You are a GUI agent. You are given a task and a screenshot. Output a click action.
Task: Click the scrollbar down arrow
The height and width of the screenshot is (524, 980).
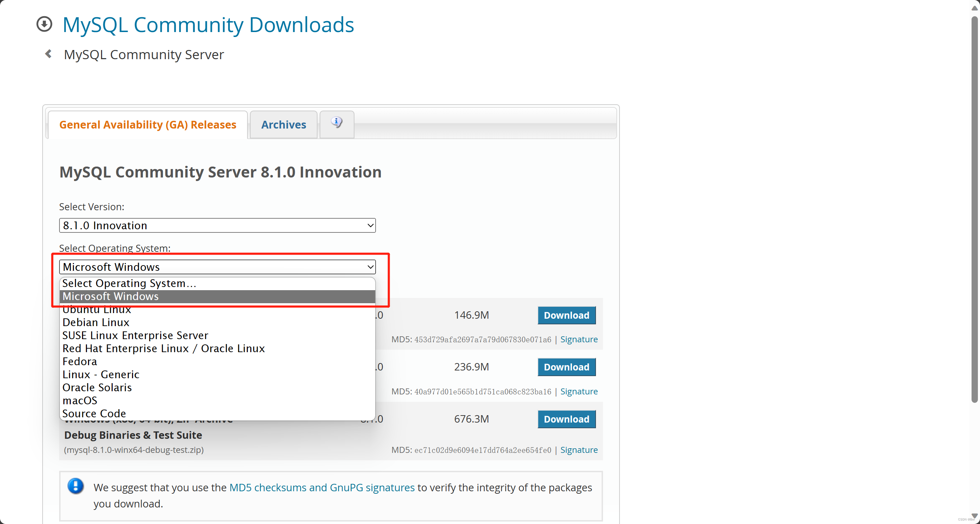pos(974,515)
